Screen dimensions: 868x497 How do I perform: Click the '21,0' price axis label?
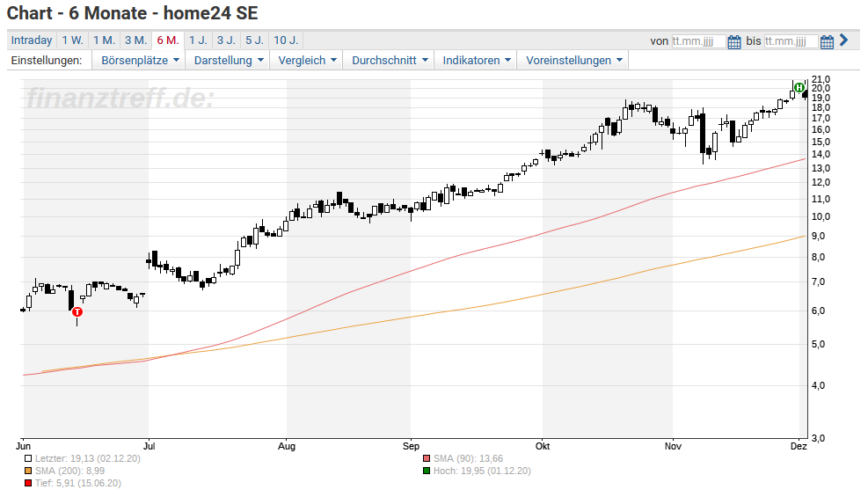(821, 80)
